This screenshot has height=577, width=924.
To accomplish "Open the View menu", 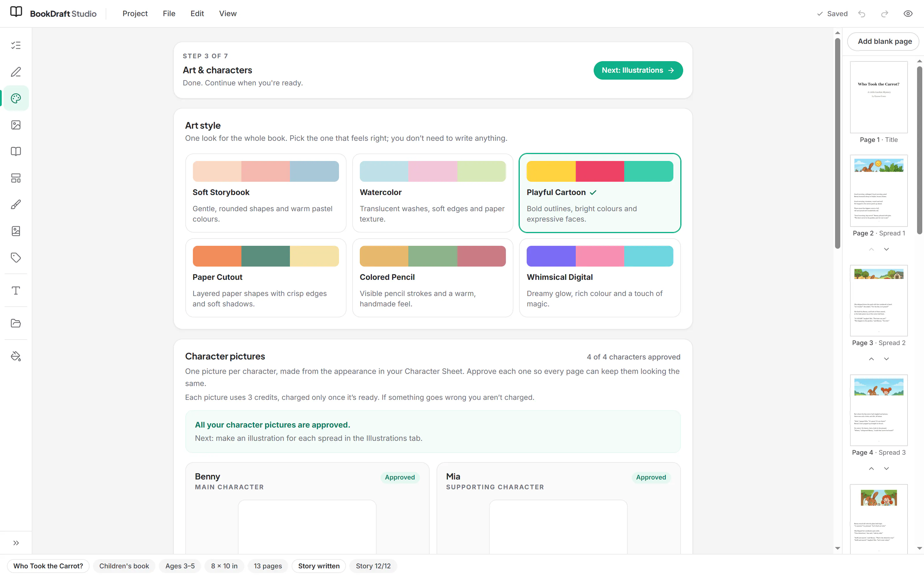I will 228,14.
